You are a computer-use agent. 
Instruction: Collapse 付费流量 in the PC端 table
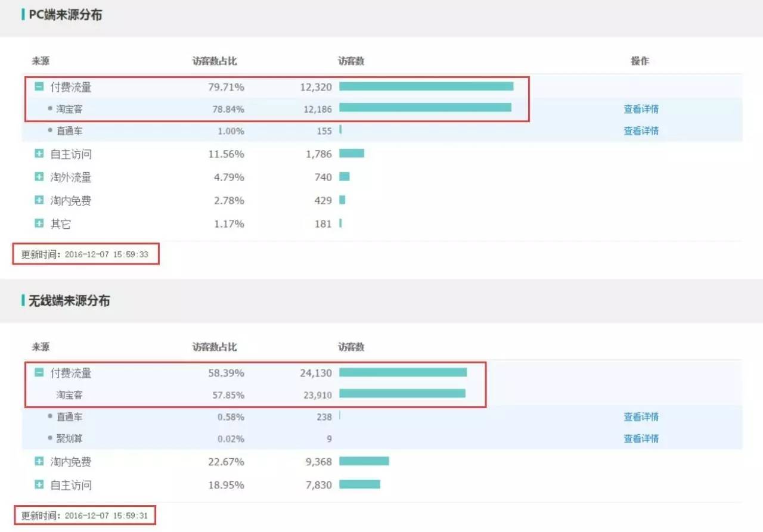pos(39,87)
